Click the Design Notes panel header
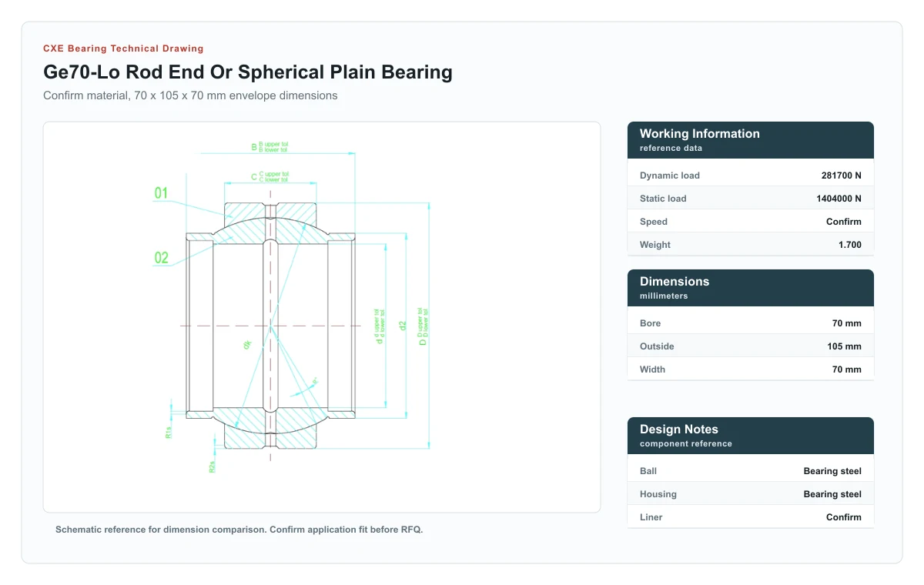This screenshot has width=924, height=585. (751, 436)
